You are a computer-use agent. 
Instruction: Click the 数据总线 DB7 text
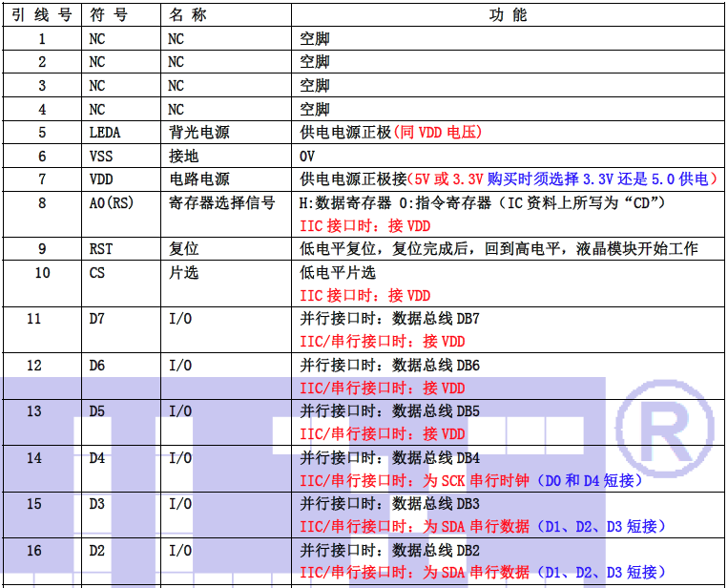coord(436,319)
